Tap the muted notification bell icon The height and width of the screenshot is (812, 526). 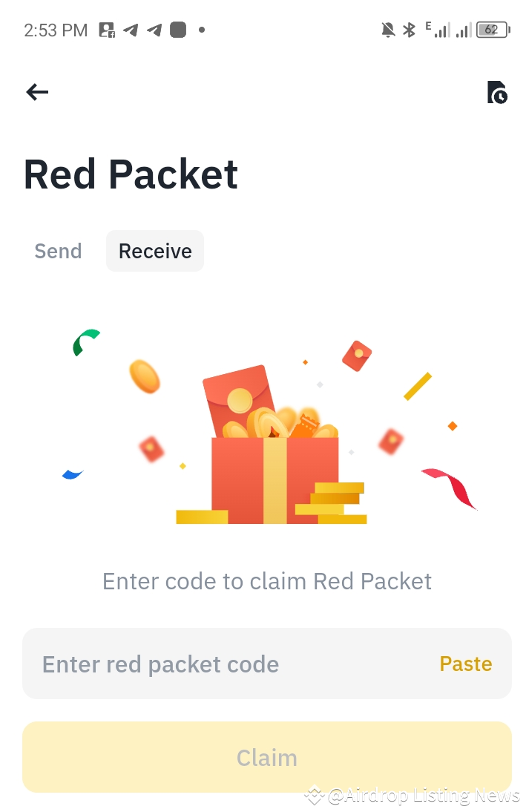pyautogui.click(x=388, y=30)
